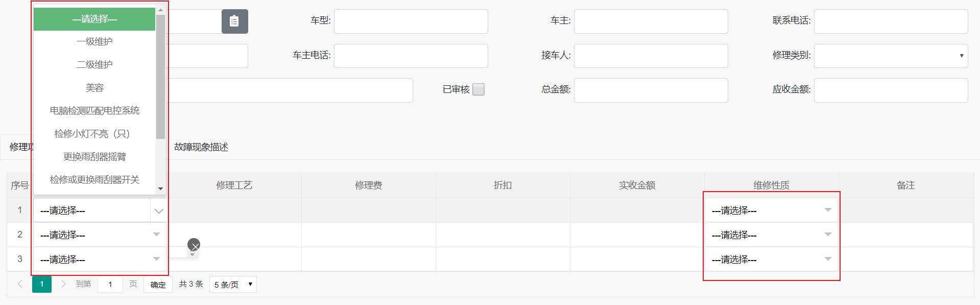Click the 共 3 条 total count text
Image resolution: width=980 pixels, height=305 pixels.
coord(191,284)
